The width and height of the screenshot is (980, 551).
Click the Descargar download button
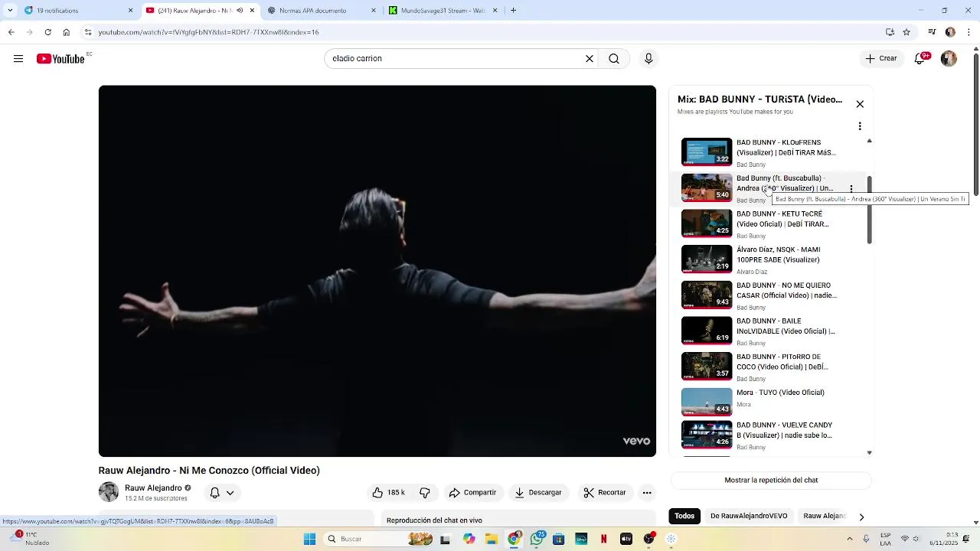coord(537,493)
